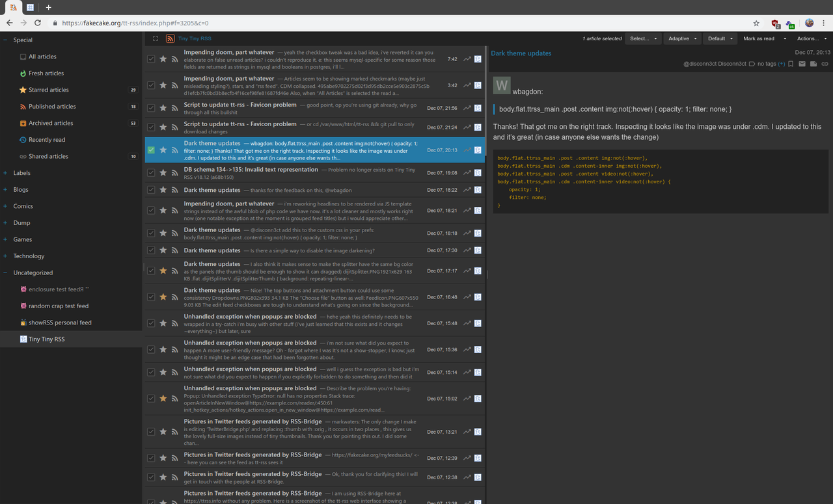Click the envelope email icon in article header
The height and width of the screenshot is (504, 833).
click(x=802, y=64)
